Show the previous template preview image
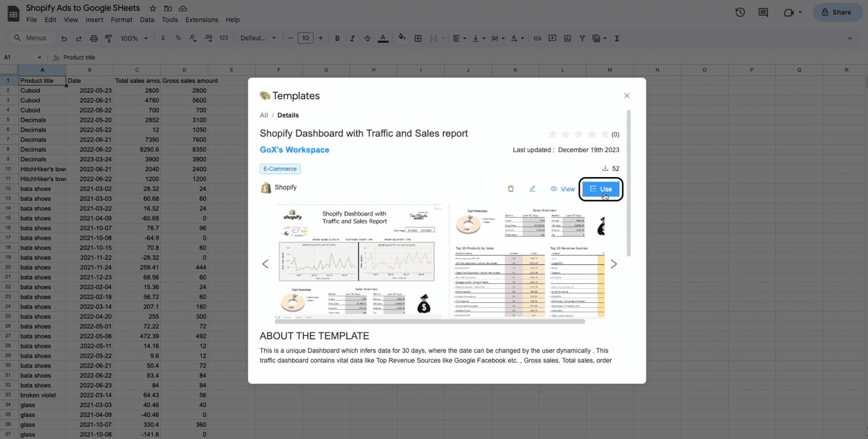868x439 pixels. pyautogui.click(x=265, y=264)
